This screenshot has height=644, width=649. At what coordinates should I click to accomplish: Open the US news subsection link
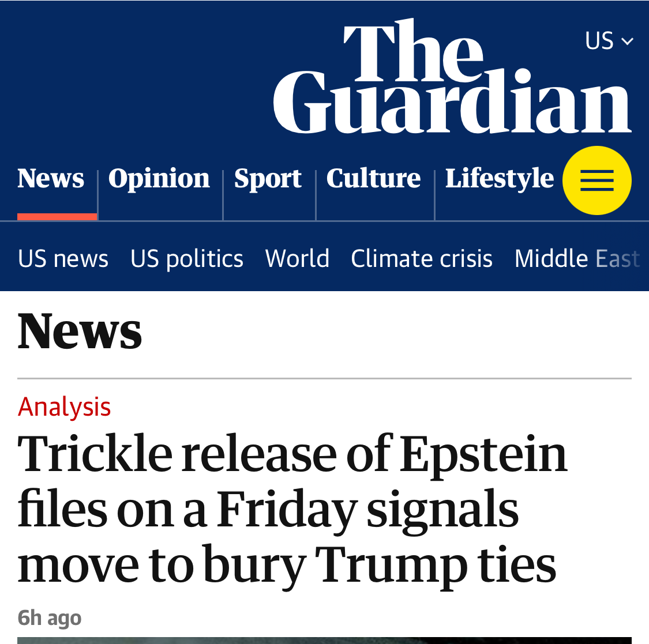63,259
